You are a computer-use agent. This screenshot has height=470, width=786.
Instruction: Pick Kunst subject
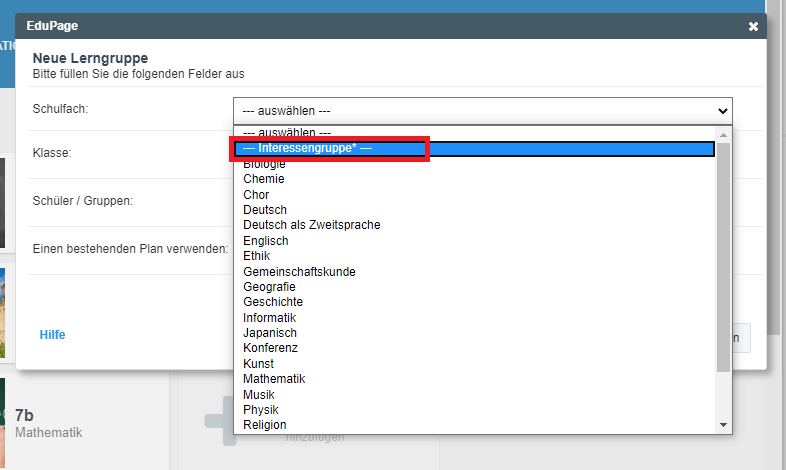475,364
